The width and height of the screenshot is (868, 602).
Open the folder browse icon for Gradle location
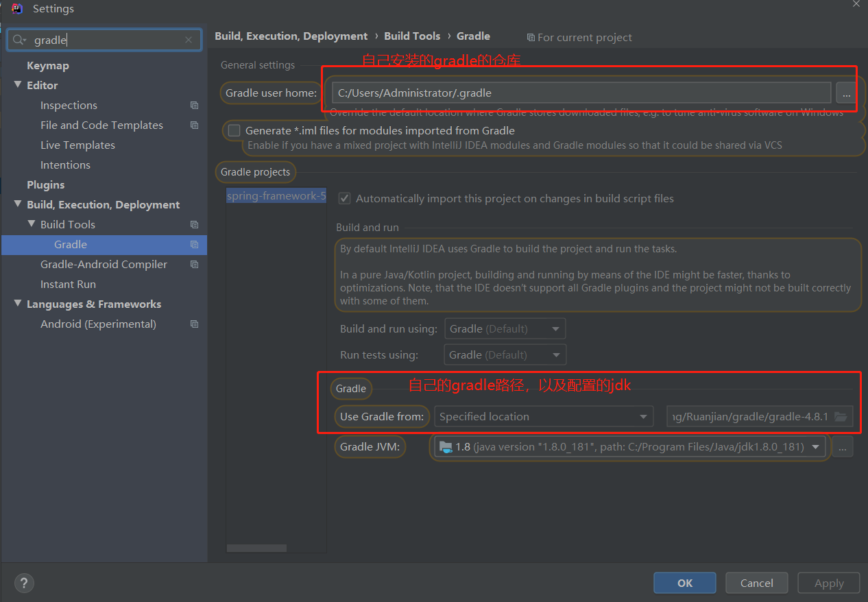pos(841,417)
